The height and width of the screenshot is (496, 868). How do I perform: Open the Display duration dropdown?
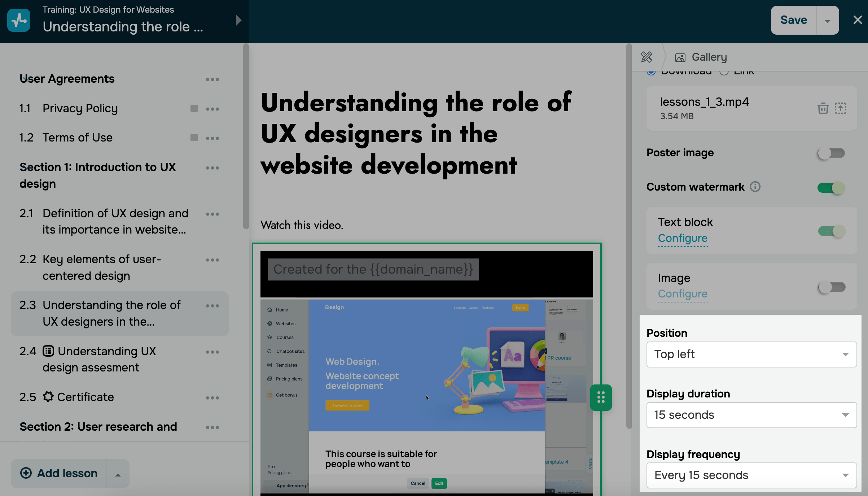(x=751, y=415)
